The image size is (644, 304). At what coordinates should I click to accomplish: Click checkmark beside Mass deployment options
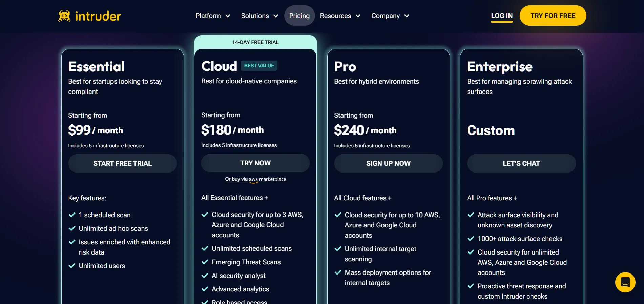tap(338, 272)
